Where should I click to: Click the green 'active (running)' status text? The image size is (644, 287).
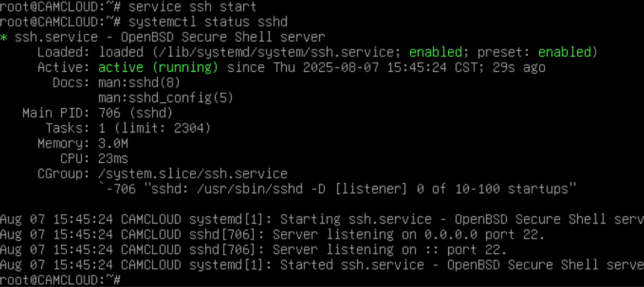158,67
